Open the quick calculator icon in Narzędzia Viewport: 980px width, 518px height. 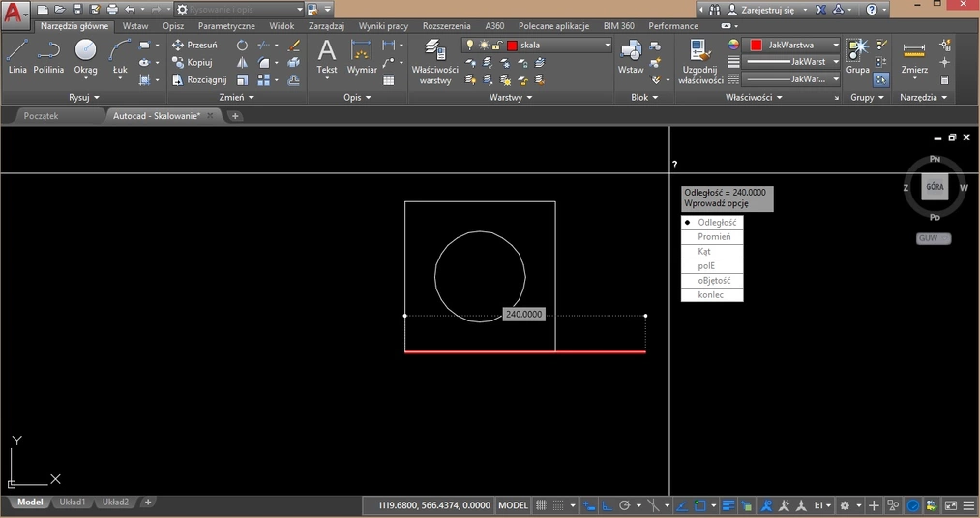click(945, 80)
